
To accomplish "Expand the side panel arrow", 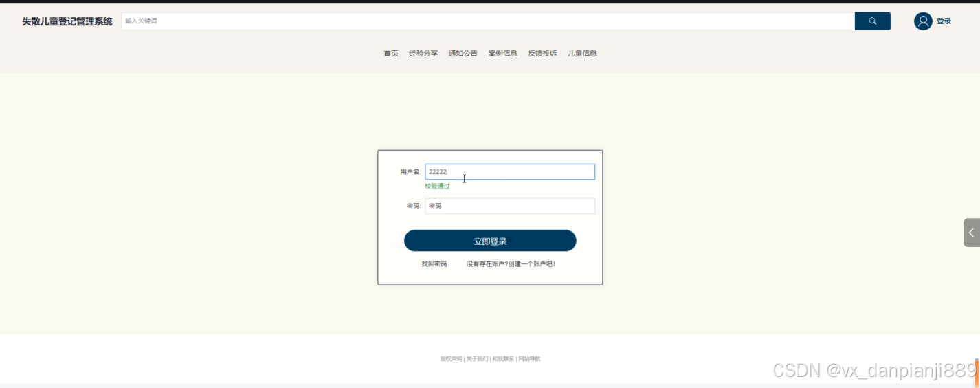I will (972, 233).
